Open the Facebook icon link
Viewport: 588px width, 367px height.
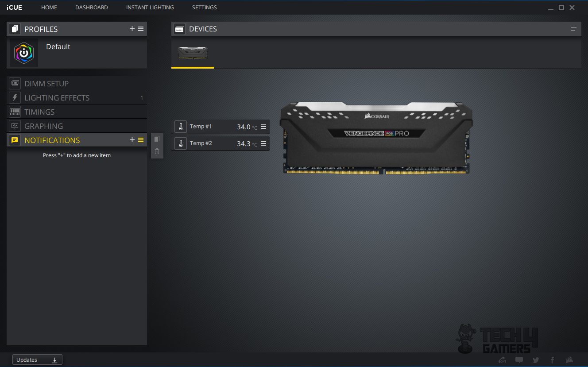pyautogui.click(x=552, y=360)
